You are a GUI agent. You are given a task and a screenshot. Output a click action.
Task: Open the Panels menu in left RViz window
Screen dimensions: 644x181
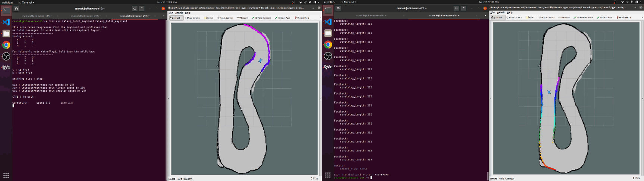pos(179,13)
